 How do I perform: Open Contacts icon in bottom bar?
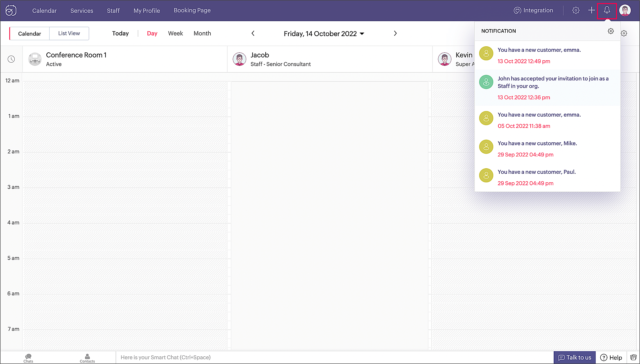coord(87,358)
